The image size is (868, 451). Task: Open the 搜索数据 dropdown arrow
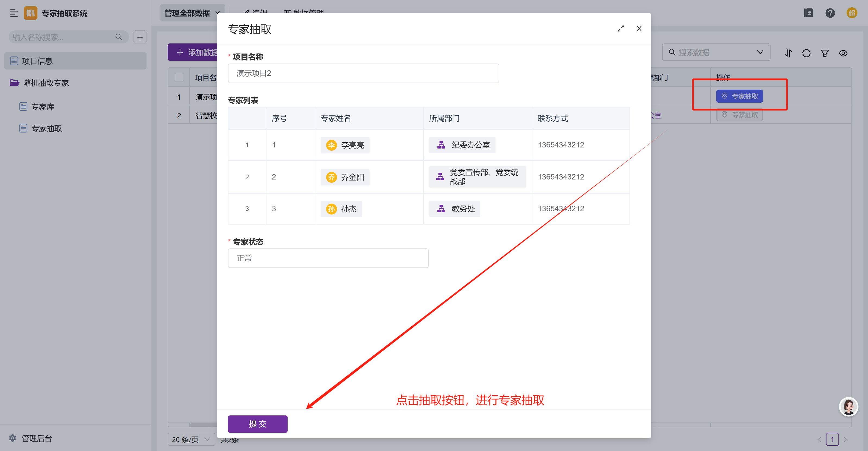coord(760,52)
